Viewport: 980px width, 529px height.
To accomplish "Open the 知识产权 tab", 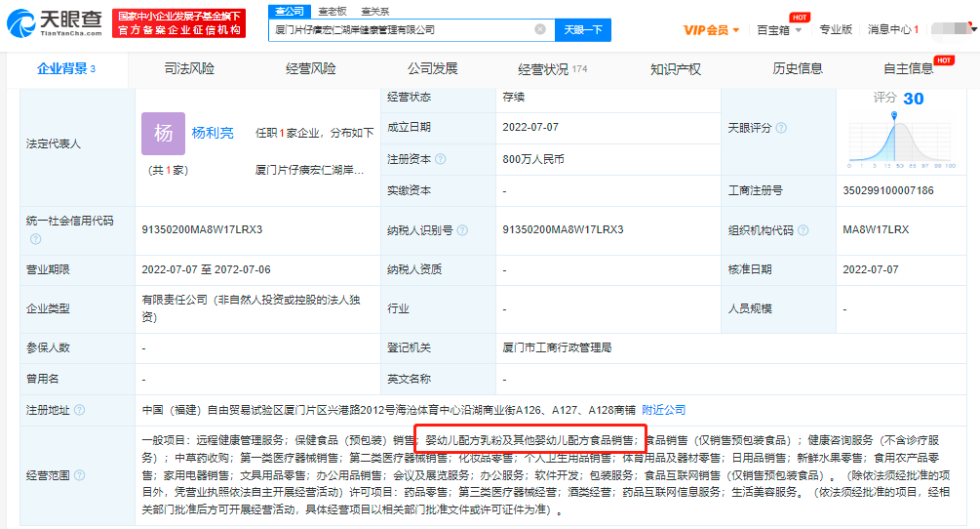I will (x=676, y=68).
